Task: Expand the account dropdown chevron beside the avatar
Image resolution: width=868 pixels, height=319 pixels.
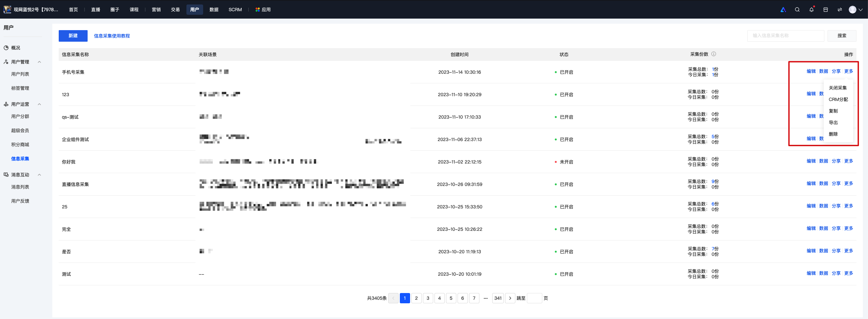Action: click(861, 9)
